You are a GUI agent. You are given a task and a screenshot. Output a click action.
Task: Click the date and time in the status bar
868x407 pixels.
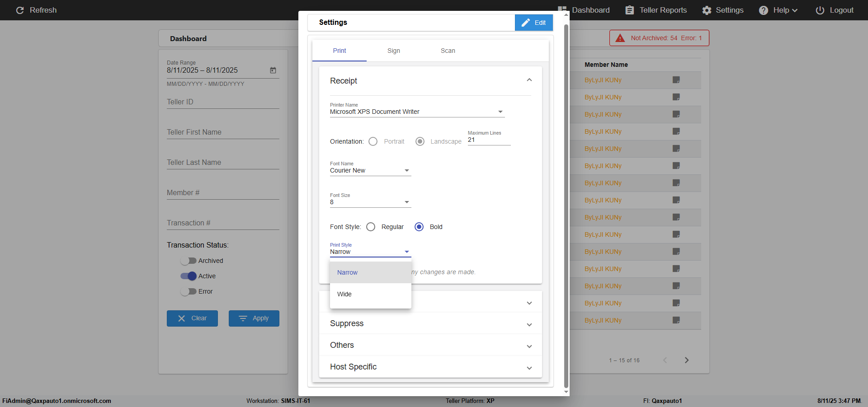[839, 401]
